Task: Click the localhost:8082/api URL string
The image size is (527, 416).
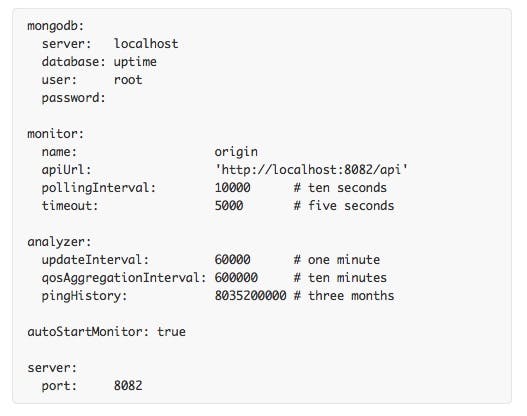Action: click(x=311, y=170)
